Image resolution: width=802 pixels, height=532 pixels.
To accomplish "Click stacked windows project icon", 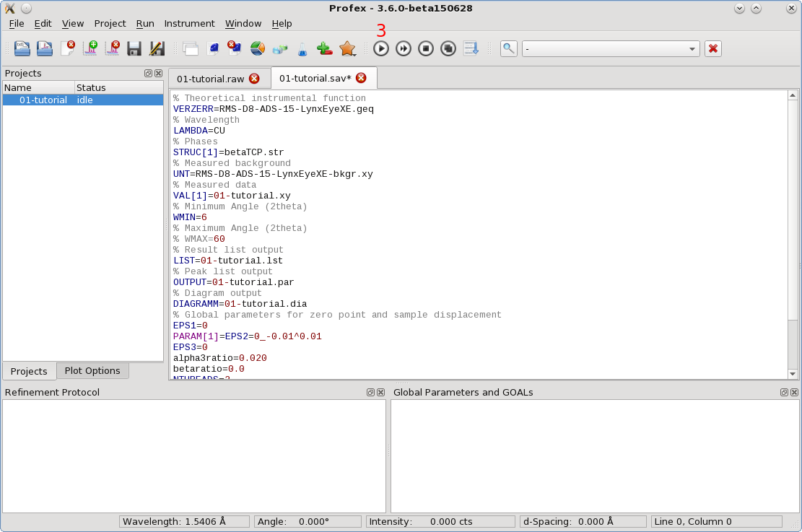I will 191,48.
